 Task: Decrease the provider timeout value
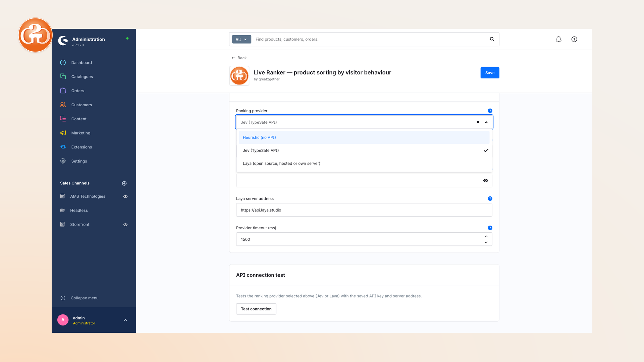coord(486,242)
